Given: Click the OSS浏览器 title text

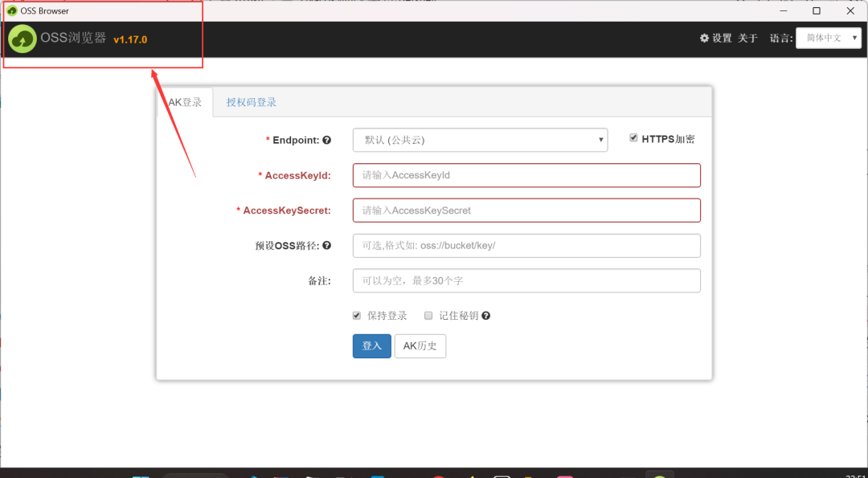Looking at the screenshot, I should click(x=73, y=39).
